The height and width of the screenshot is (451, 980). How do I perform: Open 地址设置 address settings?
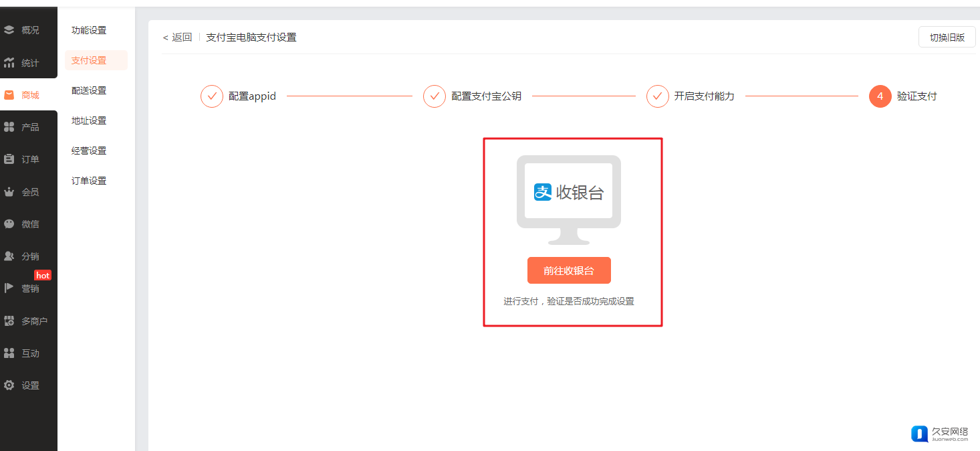tap(89, 120)
